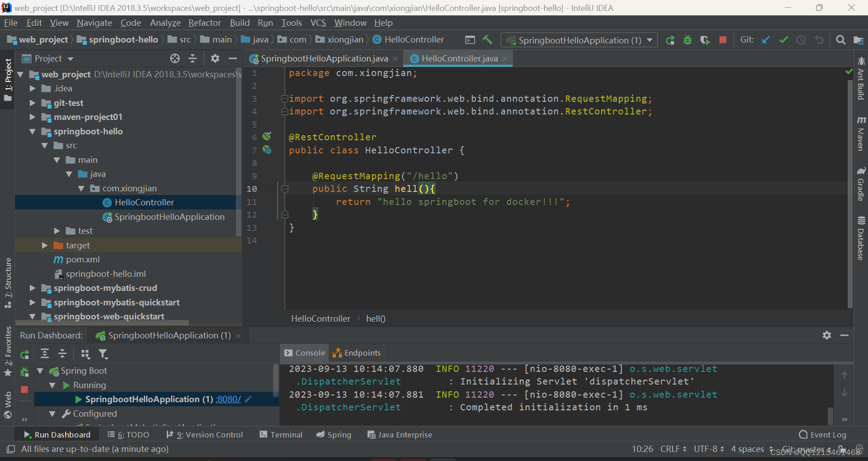Revert changes with Git undo arrow

click(x=819, y=40)
